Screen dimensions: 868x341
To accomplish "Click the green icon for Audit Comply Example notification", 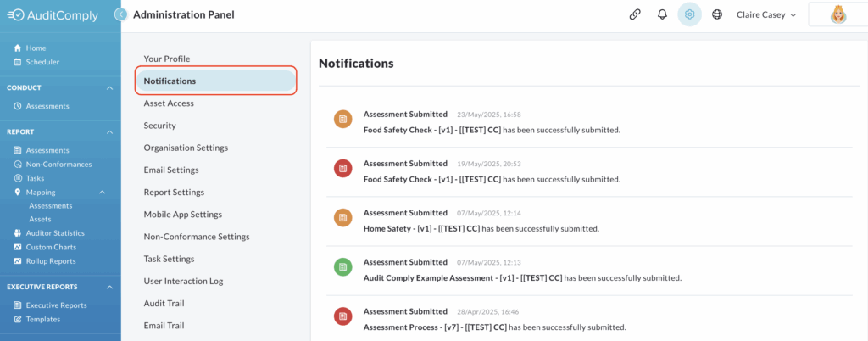I will tap(342, 267).
